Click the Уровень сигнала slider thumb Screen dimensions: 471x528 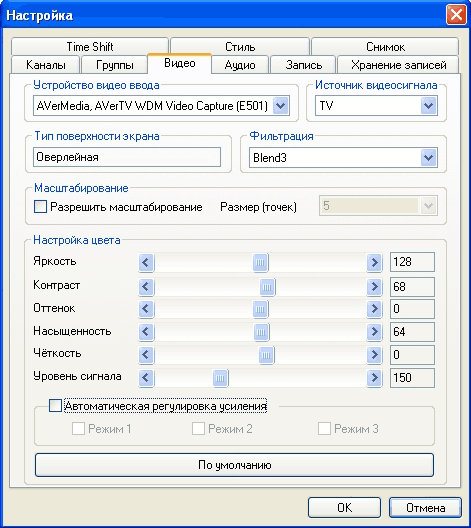point(221,378)
